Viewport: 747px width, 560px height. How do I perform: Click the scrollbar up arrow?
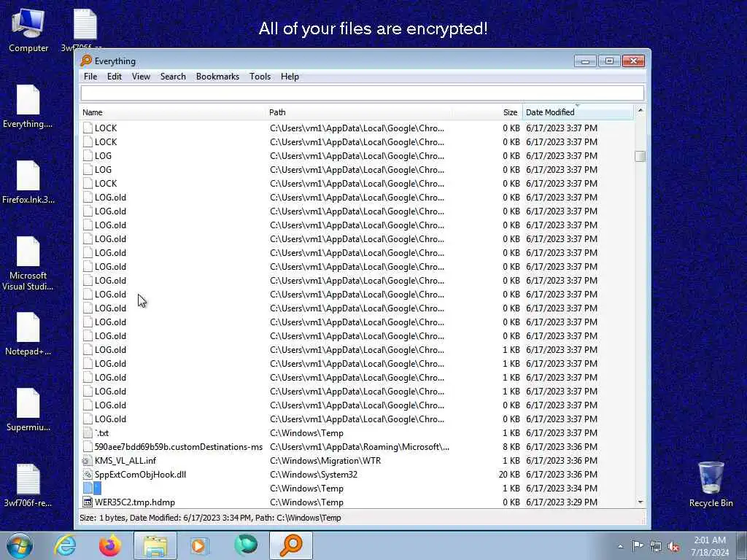coord(640,111)
